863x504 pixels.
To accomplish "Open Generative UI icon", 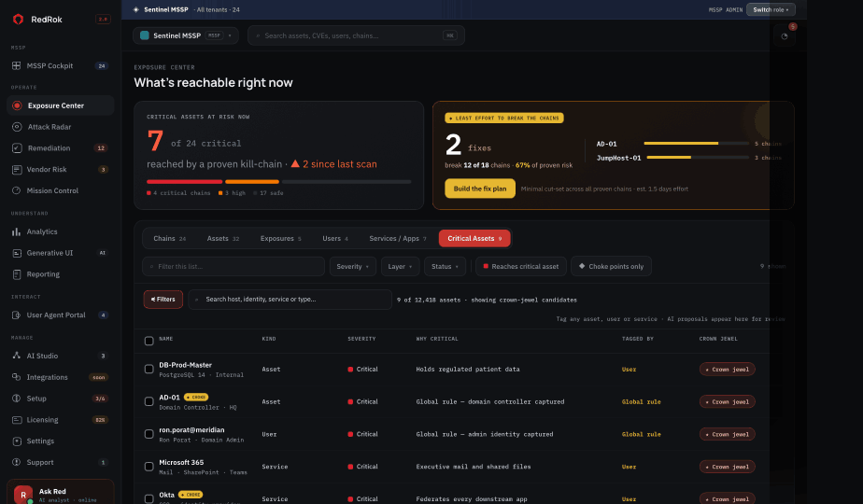I will pyautogui.click(x=17, y=253).
